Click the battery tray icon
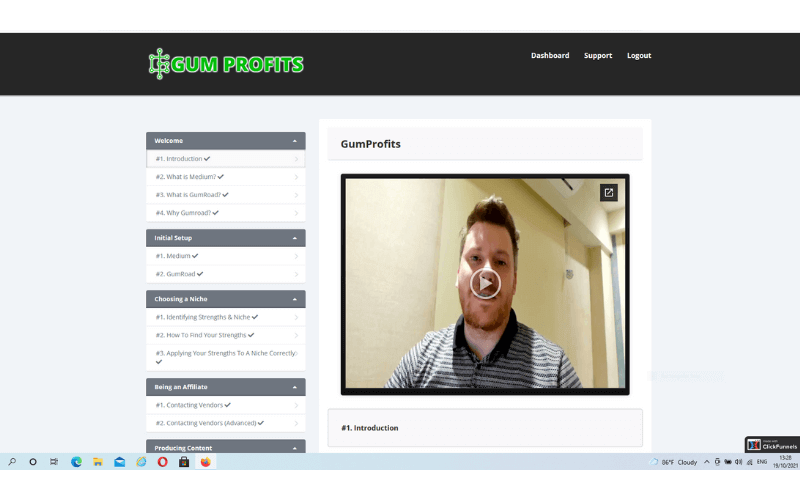800x500 pixels. 728,462
